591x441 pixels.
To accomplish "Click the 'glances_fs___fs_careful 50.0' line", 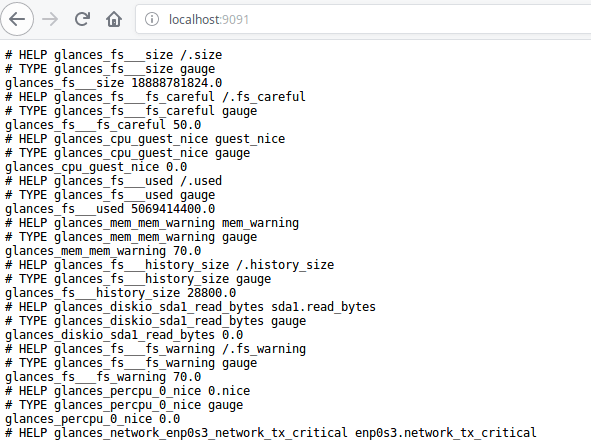I will click(103, 125).
